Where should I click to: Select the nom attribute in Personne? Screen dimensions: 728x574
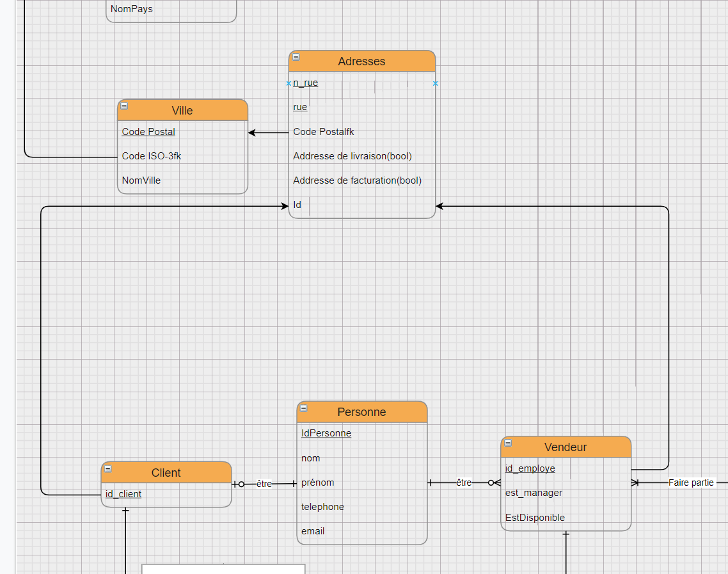(x=361, y=458)
